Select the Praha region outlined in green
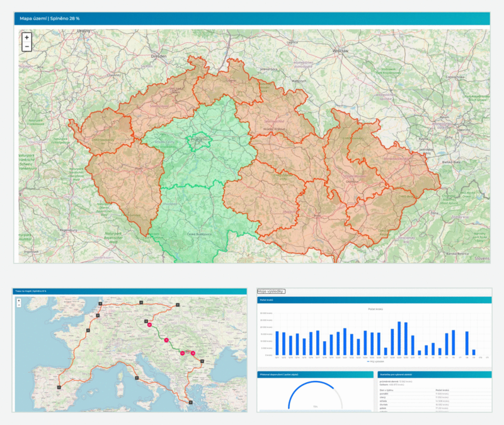504x425 pixels. [198, 141]
